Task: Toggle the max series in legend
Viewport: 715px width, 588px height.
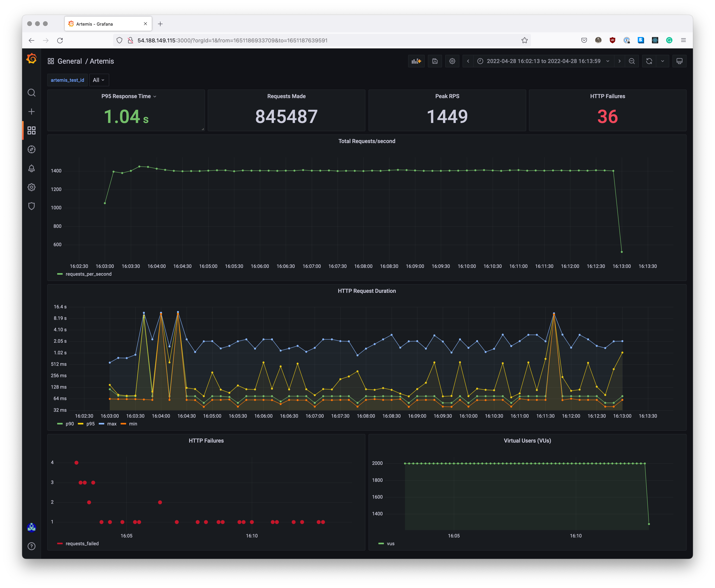Action: click(112, 424)
